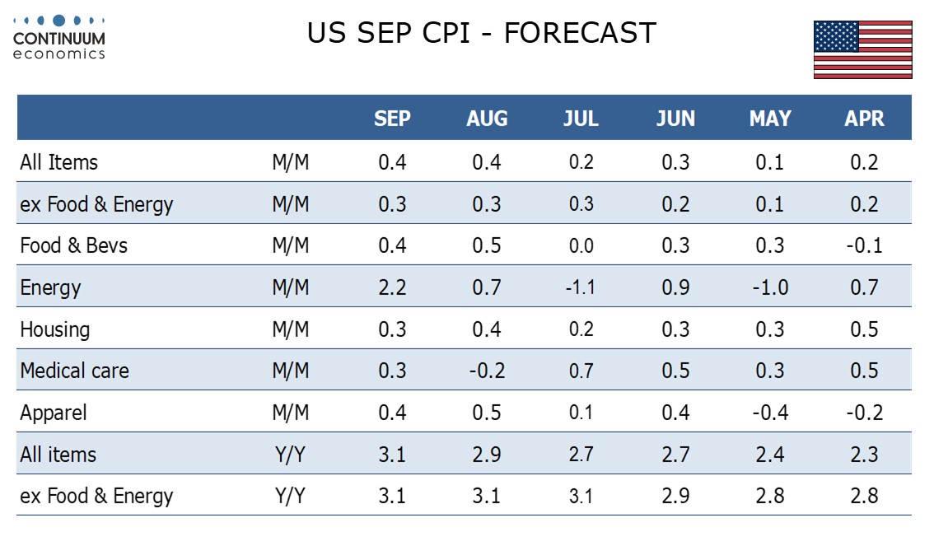Click the Food & Bevs APR value -0.1
The width and height of the screenshot is (934, 560).
point(864,245)
